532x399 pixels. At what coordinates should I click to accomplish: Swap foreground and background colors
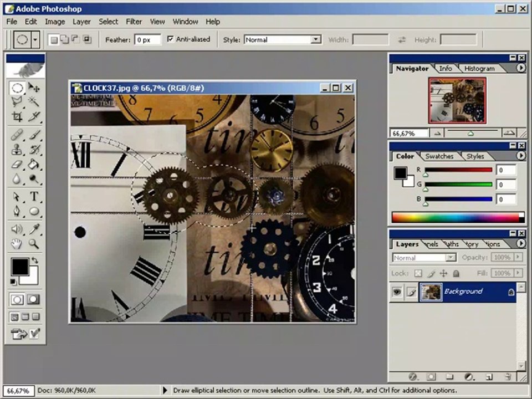tap(34, 260)
